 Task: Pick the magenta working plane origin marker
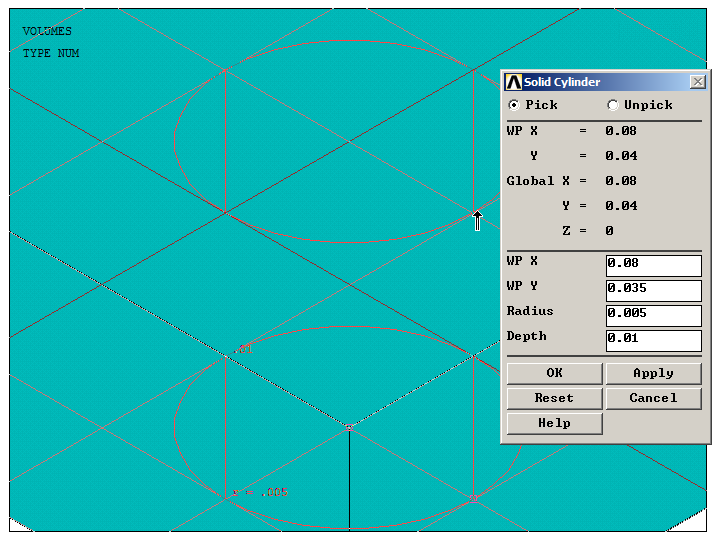349,428
